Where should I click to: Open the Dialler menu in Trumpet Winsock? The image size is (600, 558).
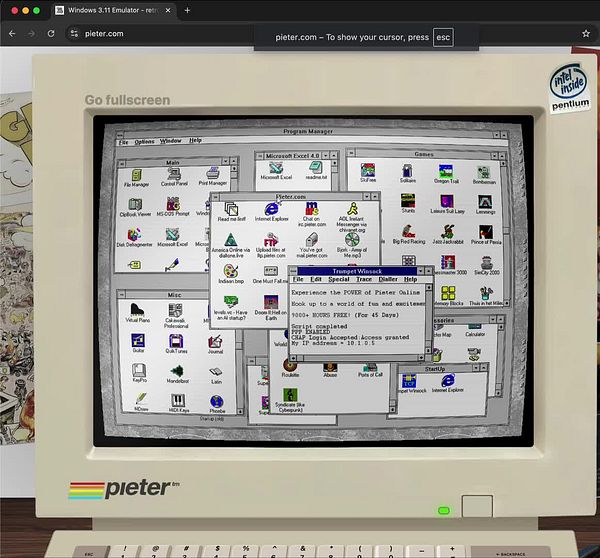[388, 279]
